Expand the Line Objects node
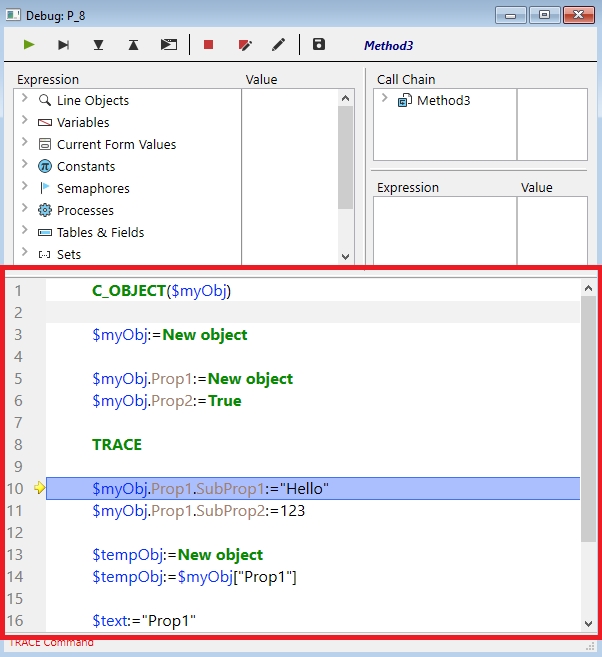This screenshot has width=602, height=657. pos(25,100)
